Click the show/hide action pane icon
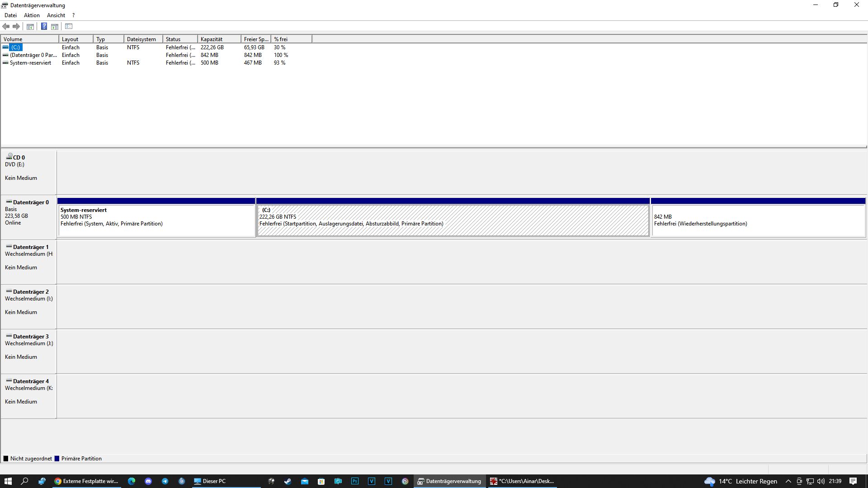868x488 pixels. tap(55, 27)
